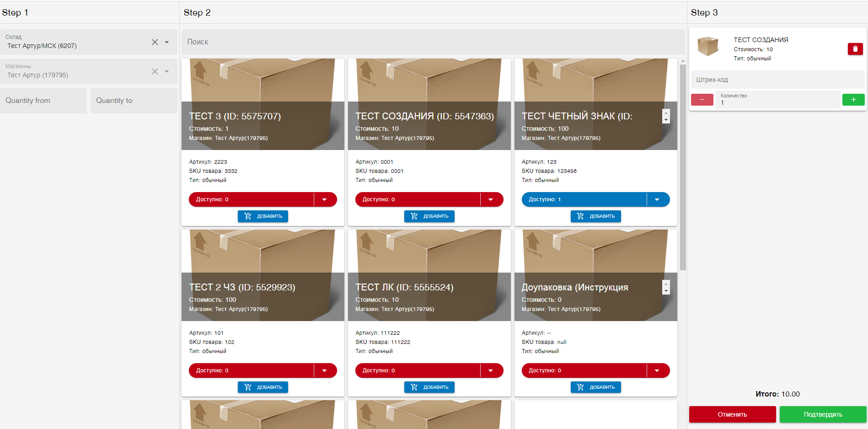Click Доступно: 1 bar for ТЕСТ ЧЕТНЫЙ ЗНАК
Viewport: 868px width, 429px height.
[x=584, y=199]
